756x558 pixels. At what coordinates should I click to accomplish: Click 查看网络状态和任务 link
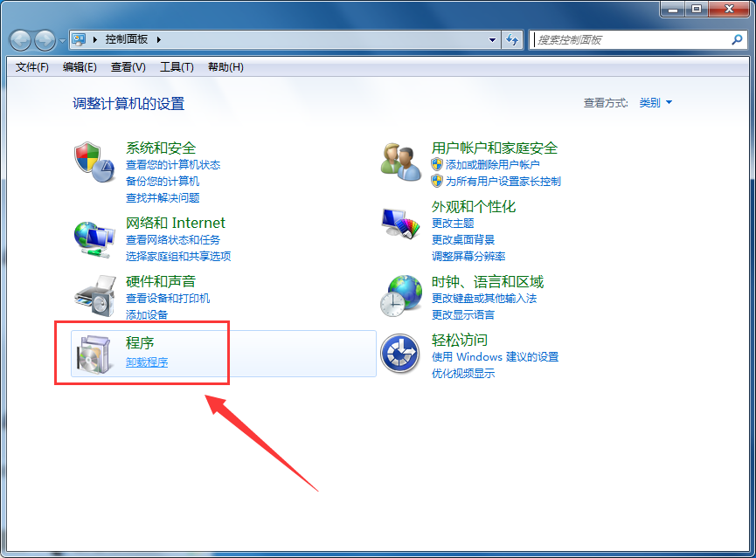point(173,239)
